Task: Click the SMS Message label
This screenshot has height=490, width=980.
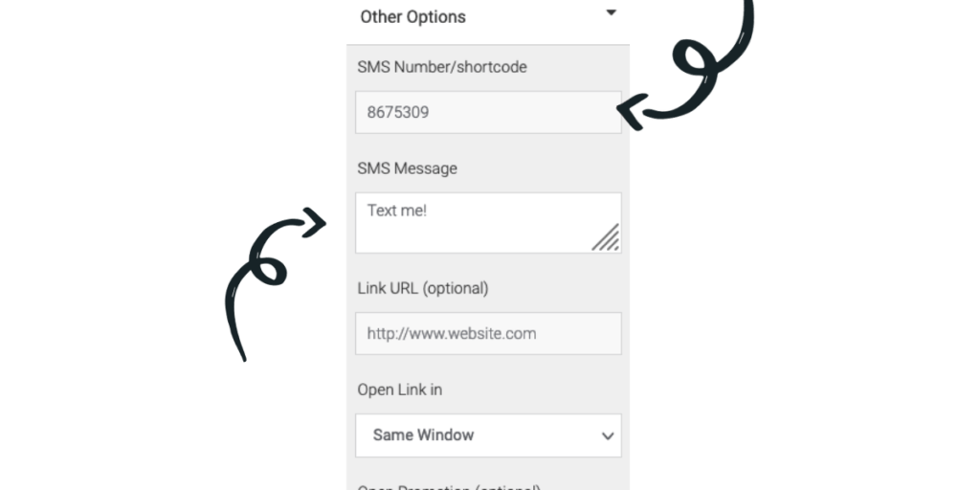Action: pos(407,168)
